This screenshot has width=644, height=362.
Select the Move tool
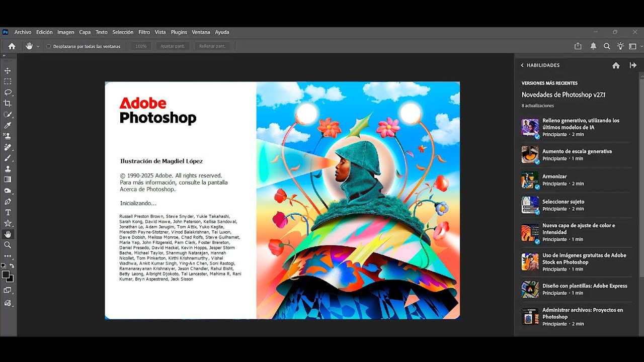pos(8,70)
